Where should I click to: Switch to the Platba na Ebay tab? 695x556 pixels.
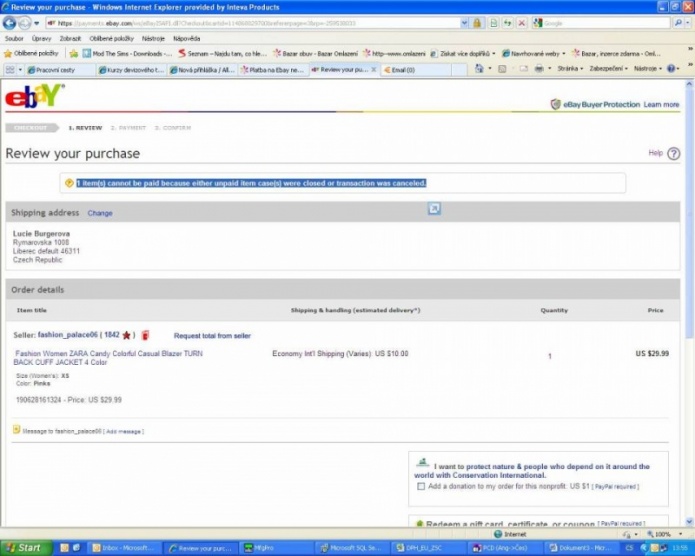[x=270, y=70]
